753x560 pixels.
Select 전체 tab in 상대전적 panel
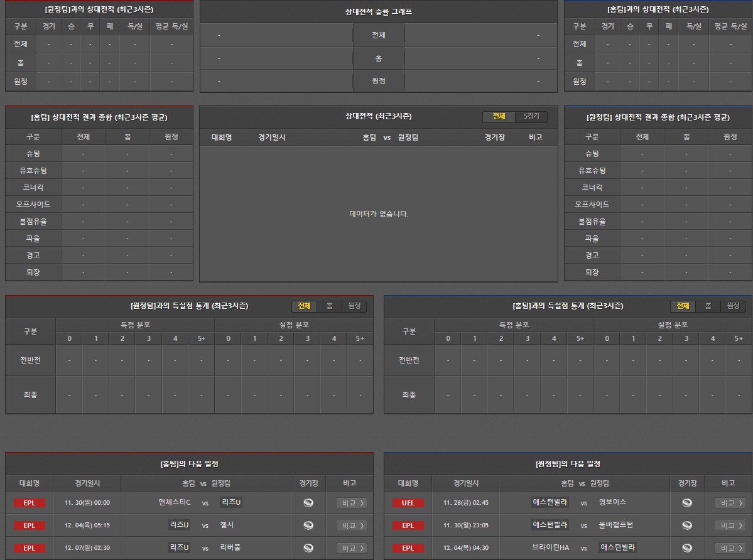point(499,117)
